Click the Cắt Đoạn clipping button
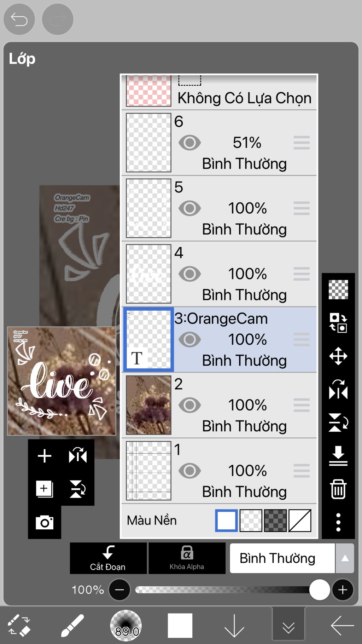The height and width of the screenshot is (644, 362). tap(108, 558)
